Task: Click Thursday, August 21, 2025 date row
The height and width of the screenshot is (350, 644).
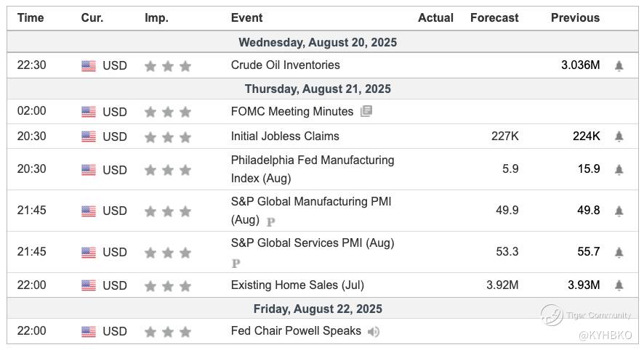Action: click(318, 89)
